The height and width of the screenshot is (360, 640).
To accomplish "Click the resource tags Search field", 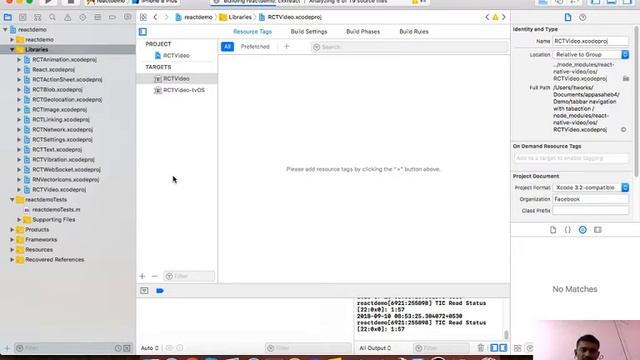I will 409,47.
